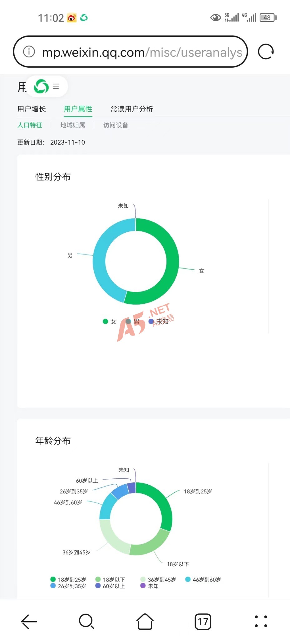290x644 pixels.
Task: Toggle the 未知 legend entry in gender chart
Action: pos(159,322)
